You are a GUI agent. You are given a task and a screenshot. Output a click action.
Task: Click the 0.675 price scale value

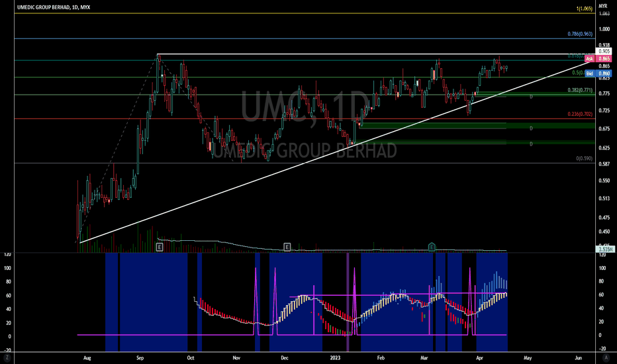coord(604,128)
